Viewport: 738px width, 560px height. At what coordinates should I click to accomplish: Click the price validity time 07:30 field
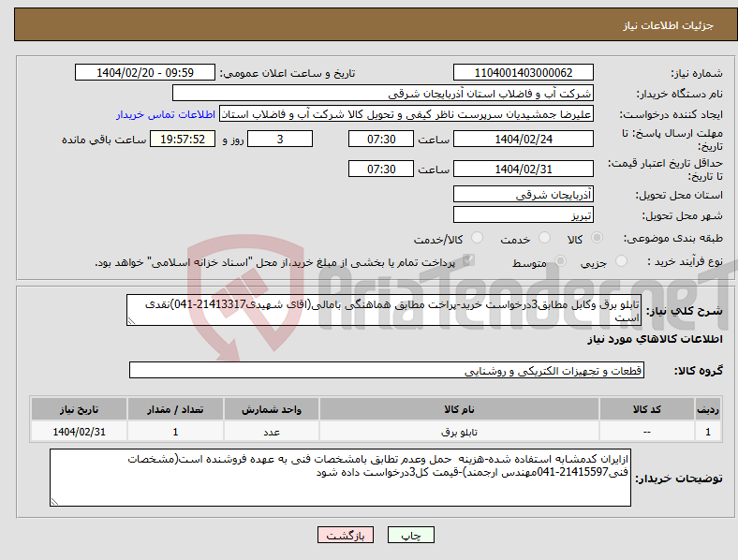(381, 169)
